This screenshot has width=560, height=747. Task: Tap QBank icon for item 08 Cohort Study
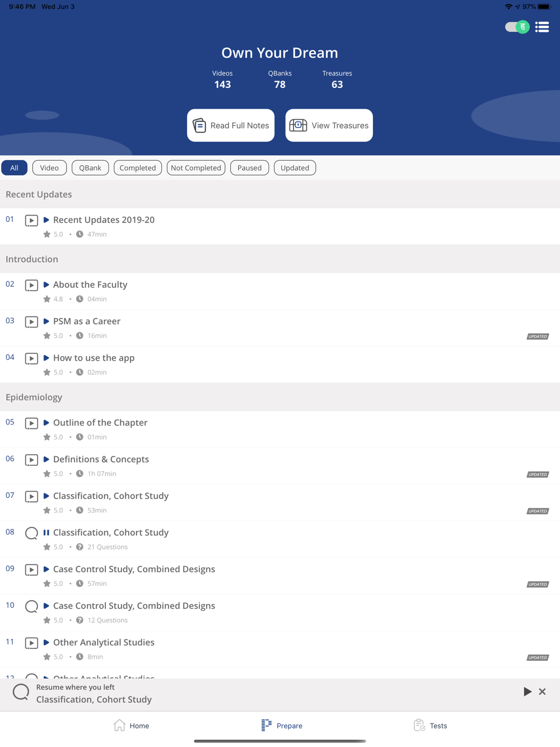pos(31,533)
